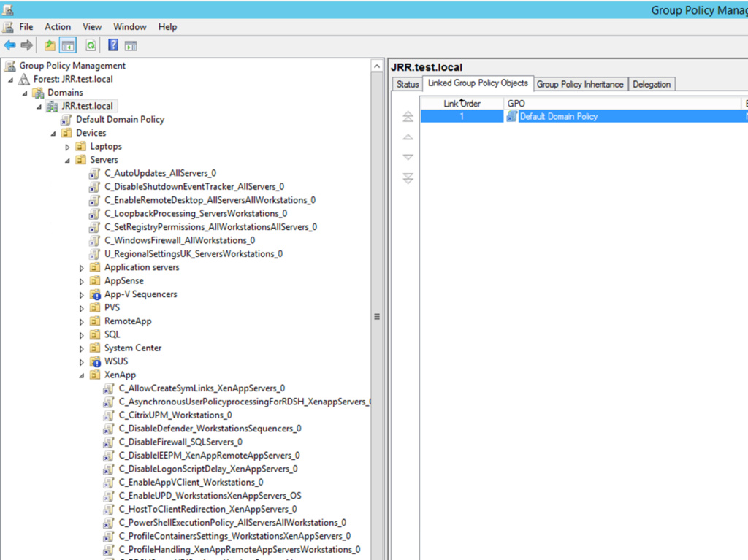Click the Back arrow toolbar icon

click(x=9, y=45)
